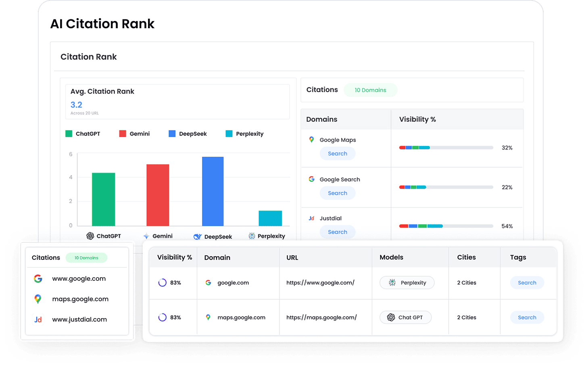Toggle the blue DeepSeek legend swatch
This screenshot has width=588, height=367.
point(172,133)
